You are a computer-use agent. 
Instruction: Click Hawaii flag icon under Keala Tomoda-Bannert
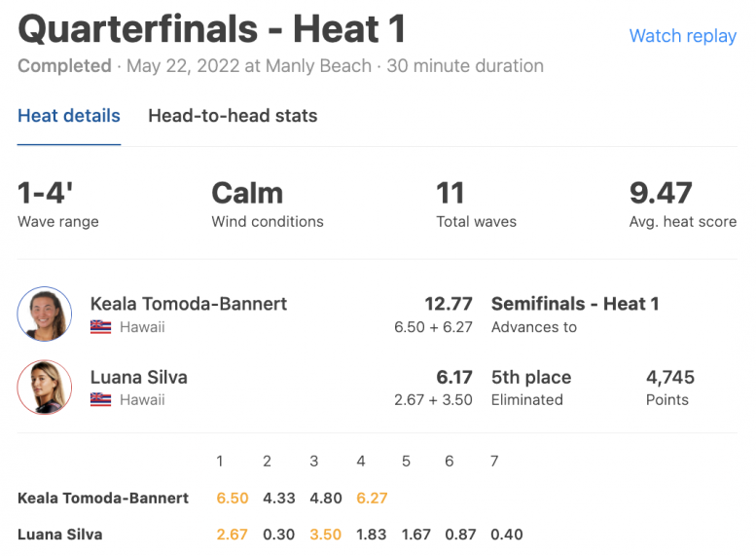coord(100,327)
